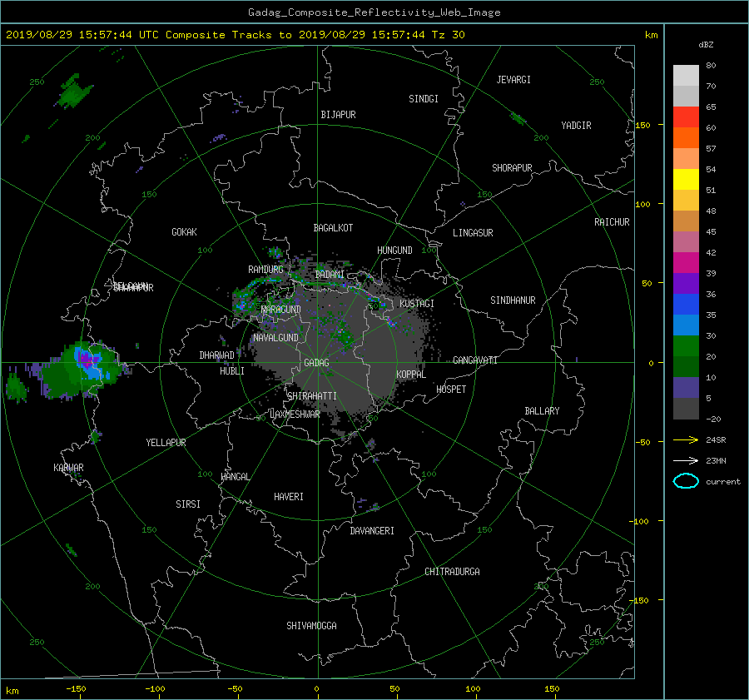Screen dimensions: 749x700
Task: Click the HOSPET city label
Action: pyautogui.click(x=451, y=390)
